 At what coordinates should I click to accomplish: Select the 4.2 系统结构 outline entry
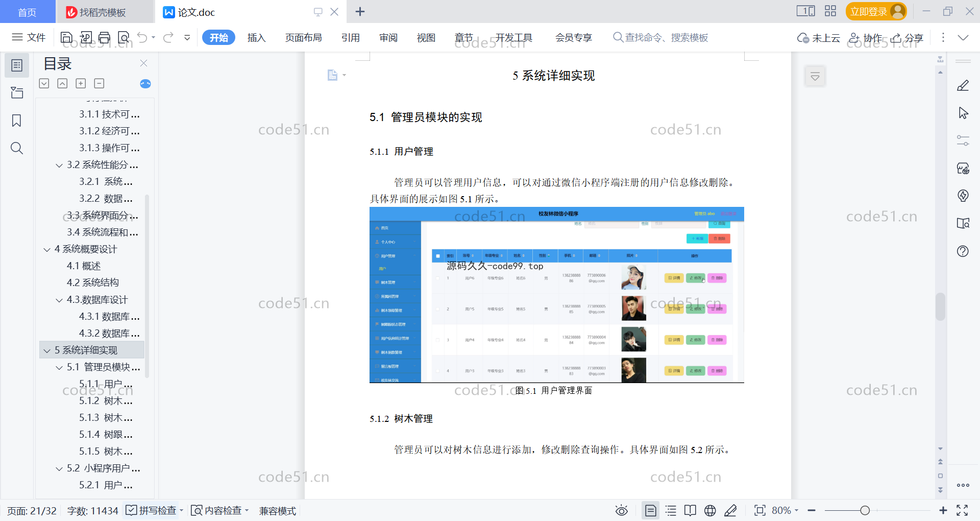click(93, 282)
